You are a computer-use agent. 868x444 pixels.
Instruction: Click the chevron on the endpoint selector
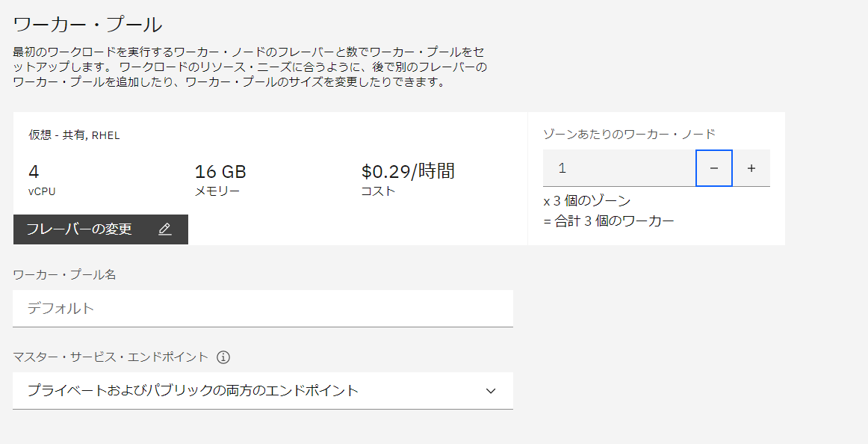[490, 390]
